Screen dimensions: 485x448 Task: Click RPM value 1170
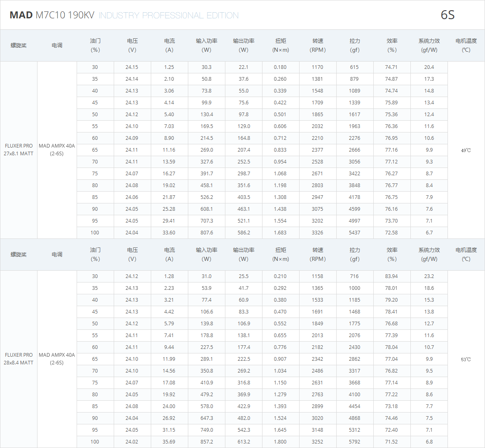[x=317, y=67]
